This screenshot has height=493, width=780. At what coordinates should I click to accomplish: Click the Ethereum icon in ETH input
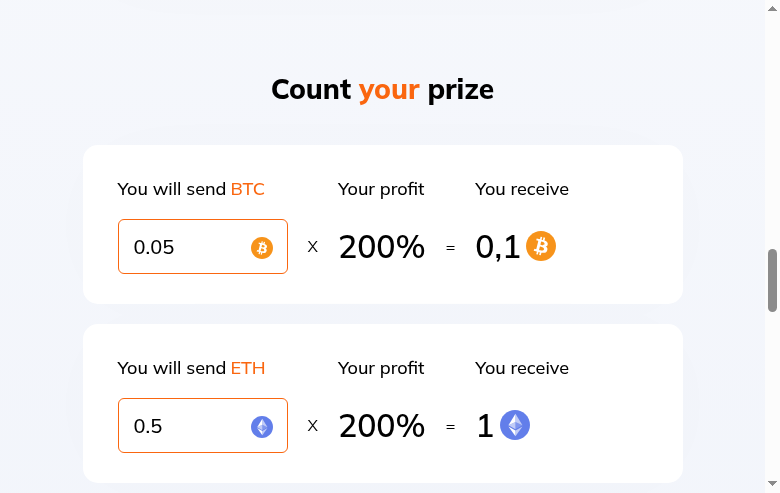[262, 427]
